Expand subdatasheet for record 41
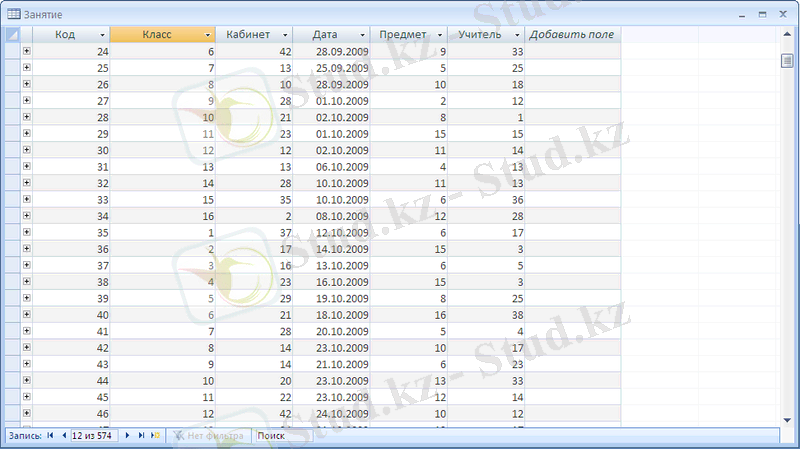Image resolution: width=800 pixels, height=449 pixels. click(27, 331)
